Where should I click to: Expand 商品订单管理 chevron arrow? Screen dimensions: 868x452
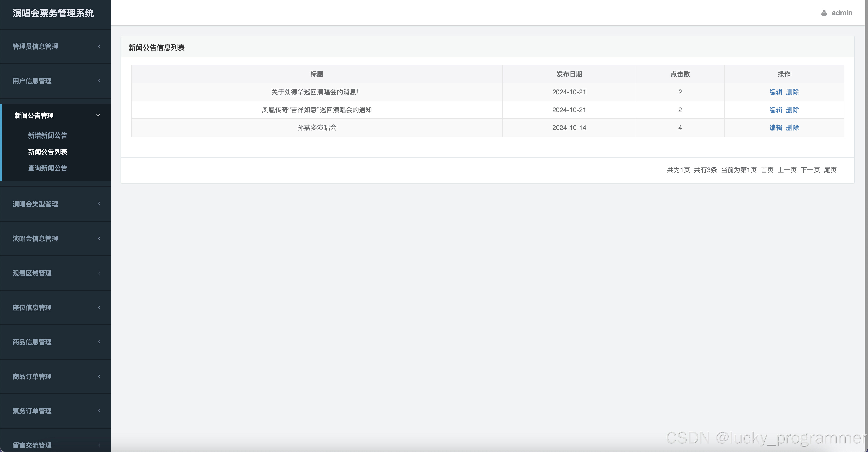coord(99,376)
